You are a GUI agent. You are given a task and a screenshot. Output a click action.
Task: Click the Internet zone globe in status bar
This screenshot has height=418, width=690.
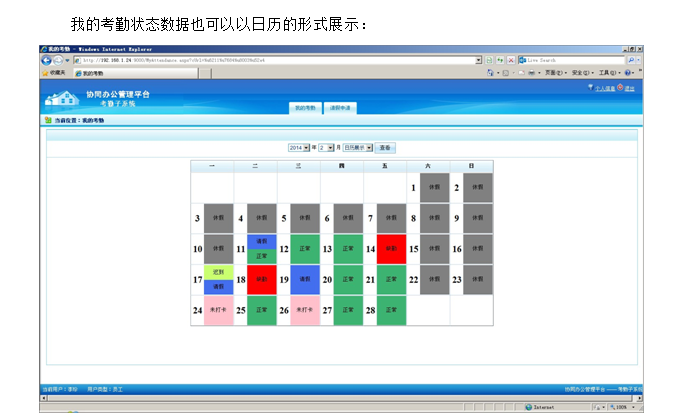[529, 407]
